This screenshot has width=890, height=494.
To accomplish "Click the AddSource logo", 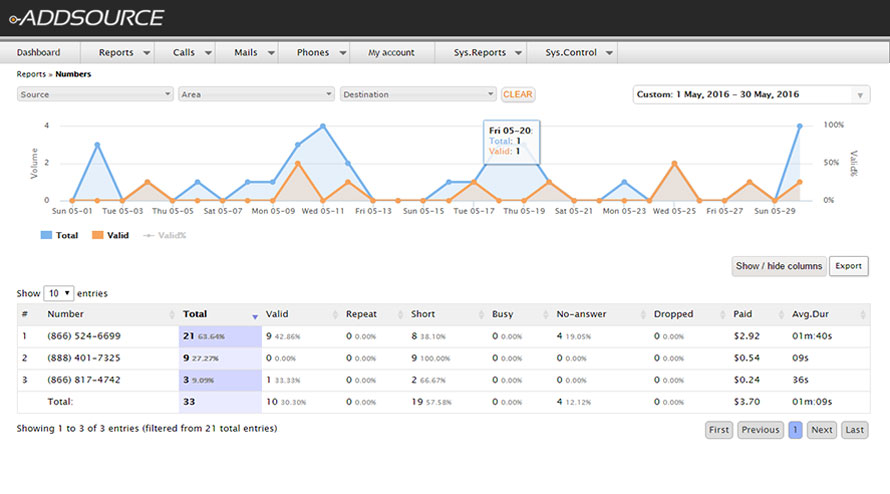I will pyautogui.click(x=86, y=18).
